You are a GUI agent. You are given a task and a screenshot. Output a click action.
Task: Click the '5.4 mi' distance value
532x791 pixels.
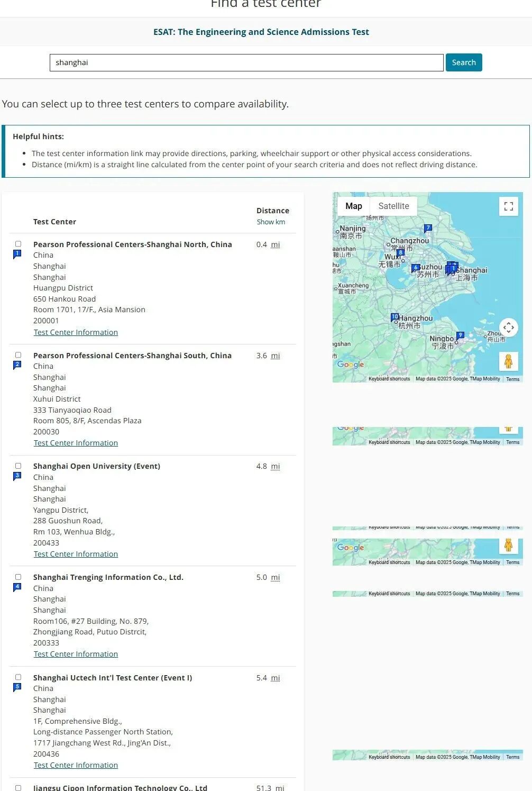(268, 678)
